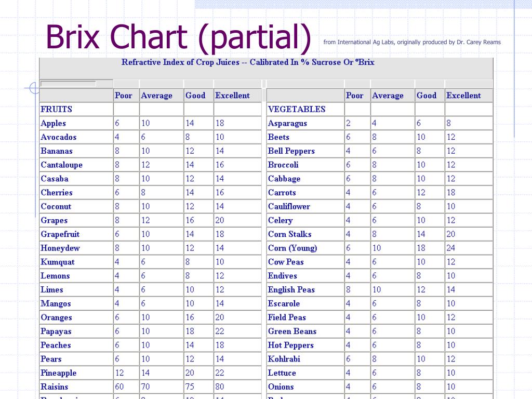Select the Pineapple Poor value 12
The image size is (532, 399).
click(119, 373)
